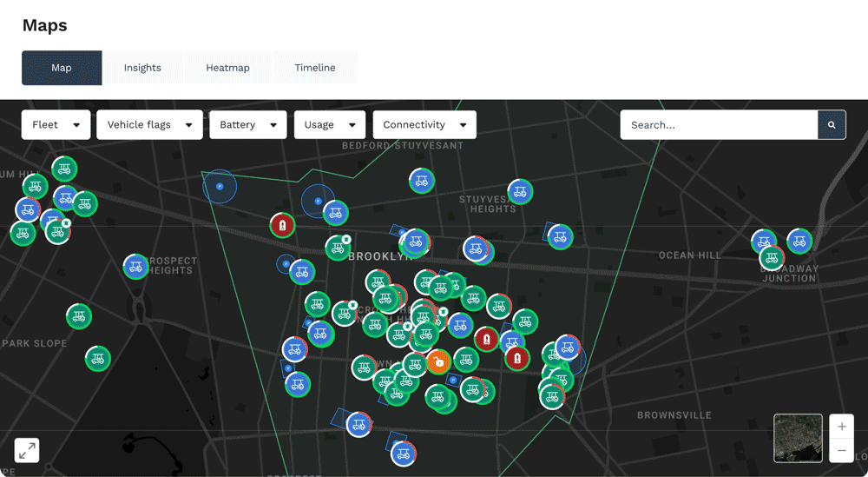Switch to satellite view thumbnail
This screenshot has height=477, width=868.
[798, 438]
